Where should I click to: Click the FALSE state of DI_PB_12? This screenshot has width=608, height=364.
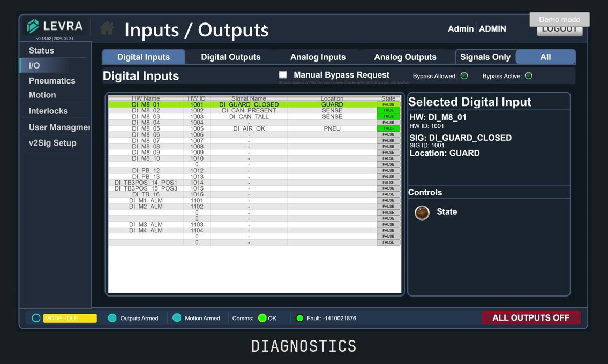coord(388,171)
